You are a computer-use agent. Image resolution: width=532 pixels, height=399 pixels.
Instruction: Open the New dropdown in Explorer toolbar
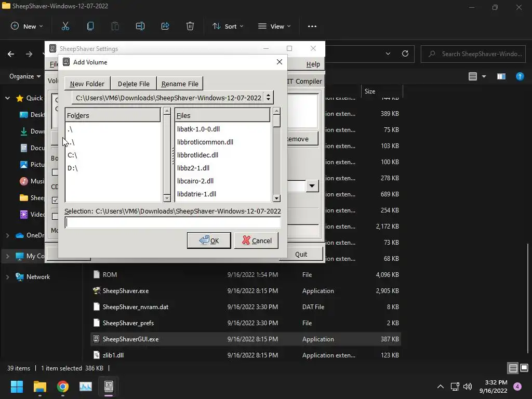point(27,26)
